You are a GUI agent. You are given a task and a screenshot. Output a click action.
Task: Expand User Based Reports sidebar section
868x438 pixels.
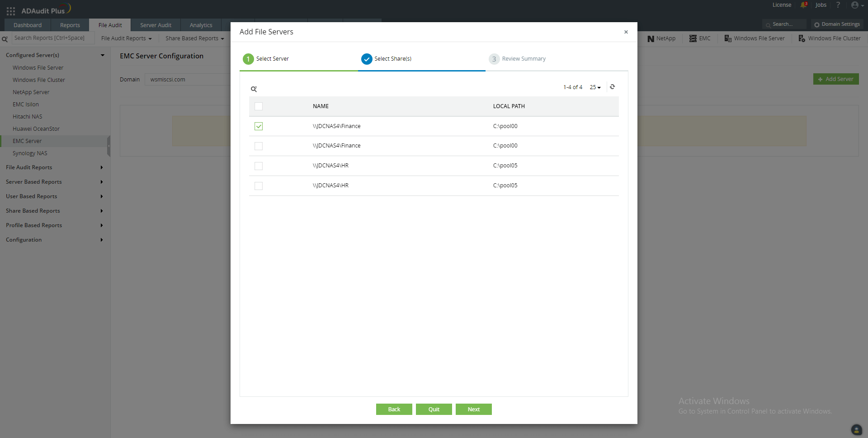click(x=54, y=196)
